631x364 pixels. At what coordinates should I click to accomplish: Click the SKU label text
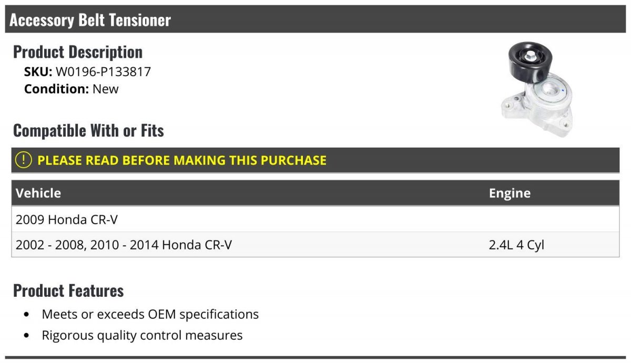(38, 71)
